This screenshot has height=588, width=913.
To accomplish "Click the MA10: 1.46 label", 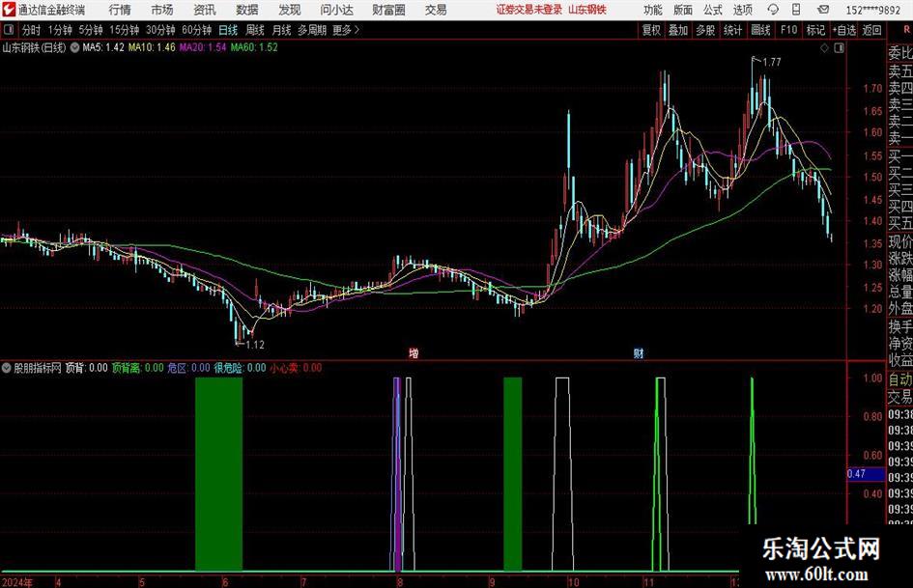I will pyautogui.click(x=152, y=47).
